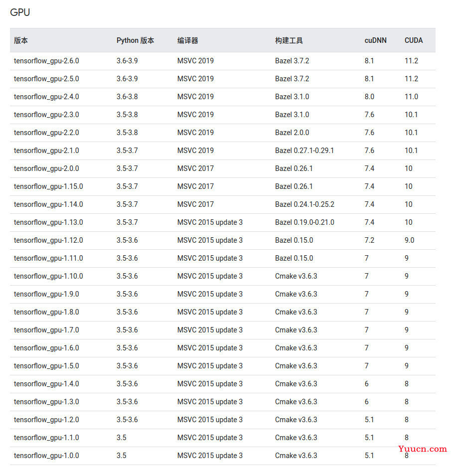Click Bazel 0.15.0 cell in tensorflow_gpu-1.11.0 row
Viewport: 453px width, 476px height.
tap(294, 258)
